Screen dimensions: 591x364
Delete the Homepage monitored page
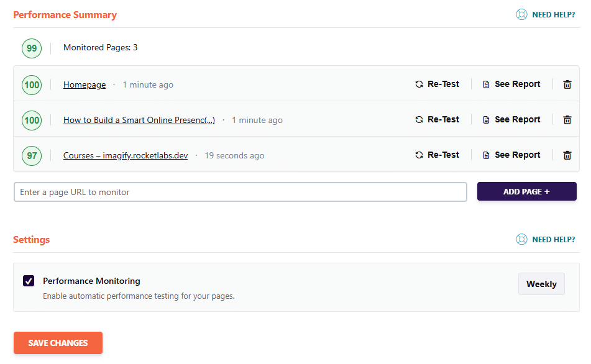pyautogui.click(x=567, y=84)
